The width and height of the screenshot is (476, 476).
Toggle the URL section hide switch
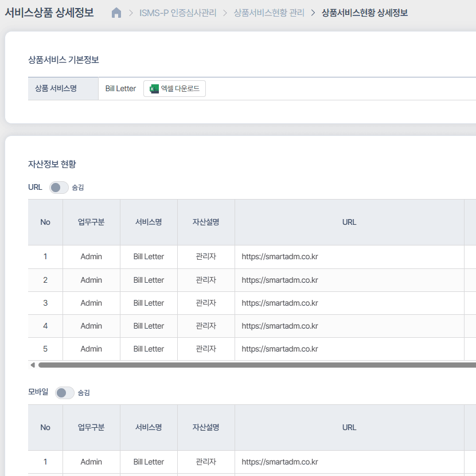(58, 188)
